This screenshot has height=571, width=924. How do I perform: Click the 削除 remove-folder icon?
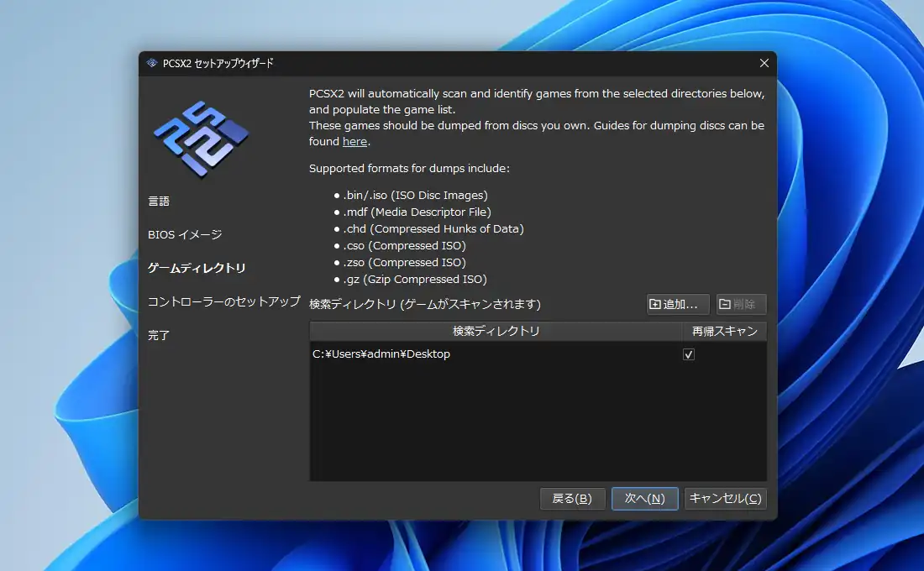(x=724, y=304)
